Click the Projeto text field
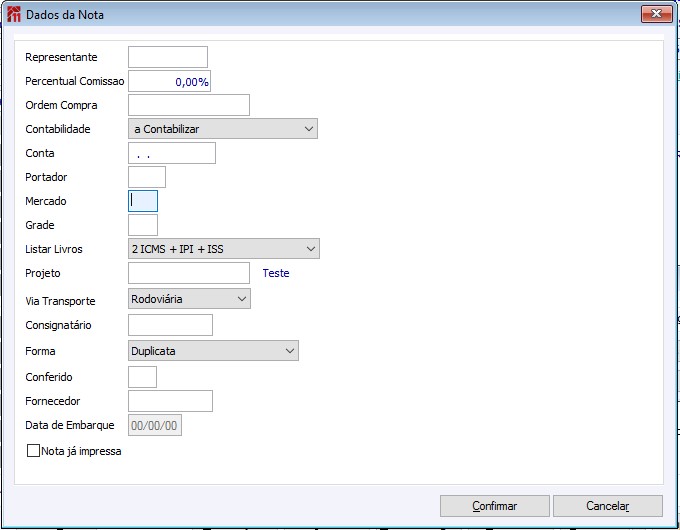The height and width of the screenshot is (530, 680). coord(189,273)
